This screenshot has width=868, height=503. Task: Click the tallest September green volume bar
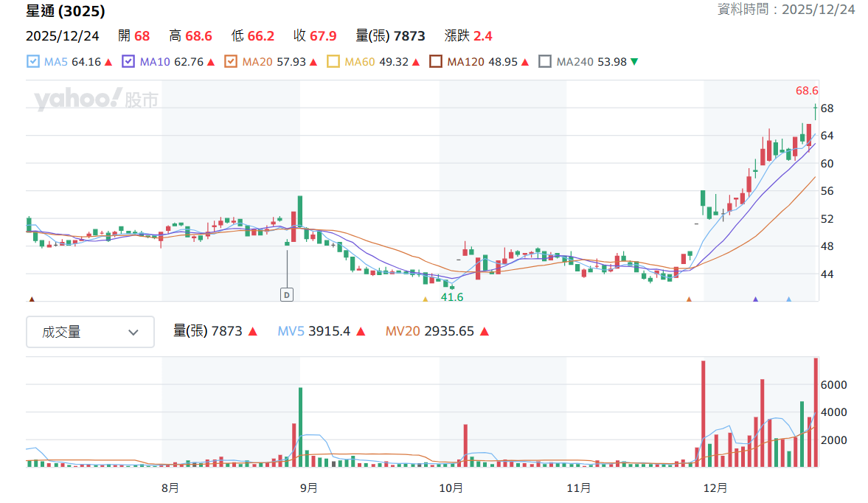pyautogui.click(x=301, y=427)
